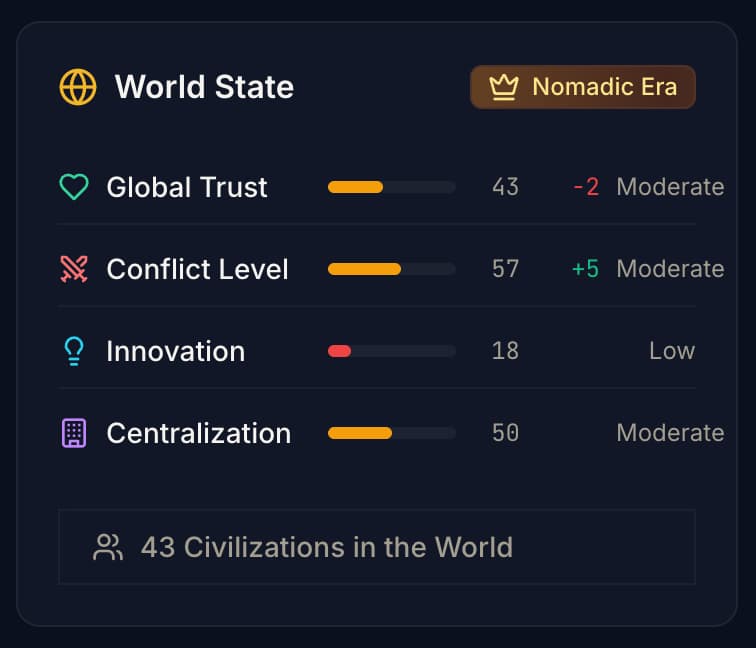Click the crossed swords Conflict Level icon
Viewport: 756px width, 648px height.
pyautogui.click(x=74, y=269)
